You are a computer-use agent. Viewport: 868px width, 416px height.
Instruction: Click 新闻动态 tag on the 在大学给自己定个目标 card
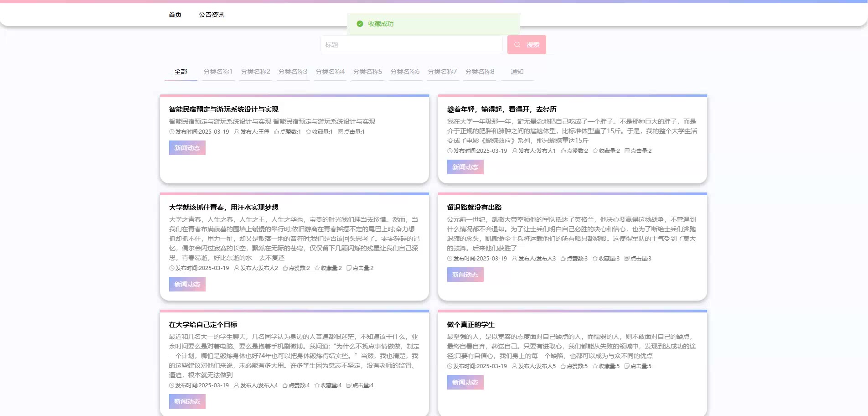[187, 401]
